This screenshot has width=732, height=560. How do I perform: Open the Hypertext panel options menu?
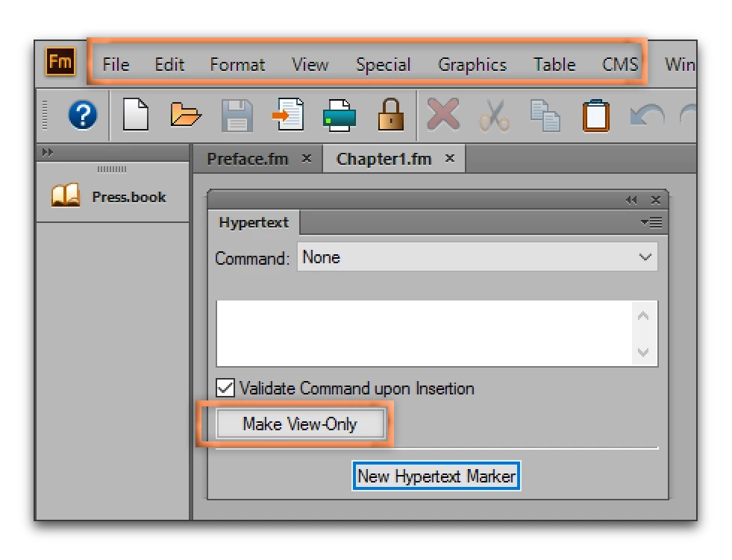pos(651,222)
